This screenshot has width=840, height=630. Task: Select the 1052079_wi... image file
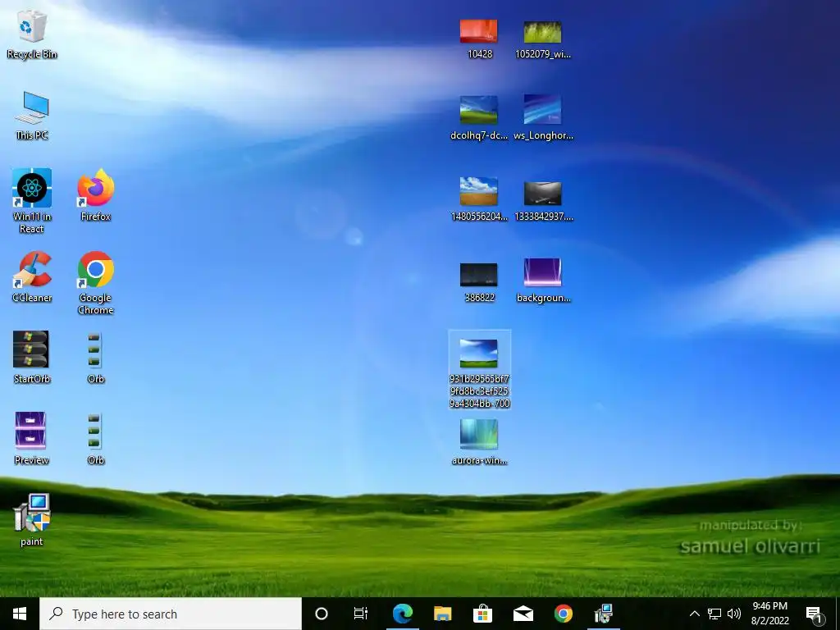click(x=543, y=39)
